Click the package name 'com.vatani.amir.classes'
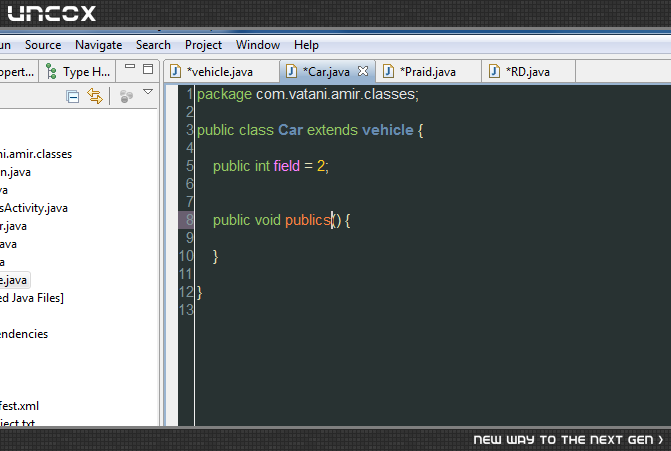The height and width of the screenshot is (451, 671). 337,94
